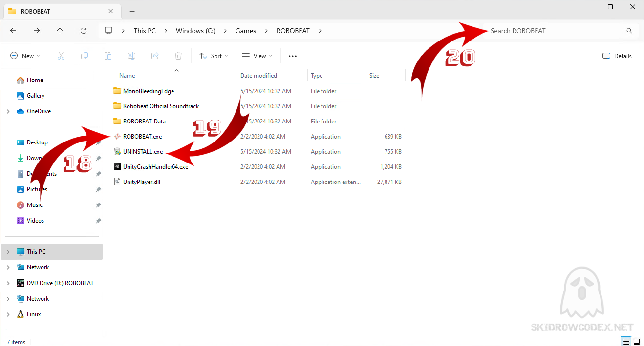Click the 639 KB size cell
The width and height of the screenshot is (644, 346).
point(393,137)
